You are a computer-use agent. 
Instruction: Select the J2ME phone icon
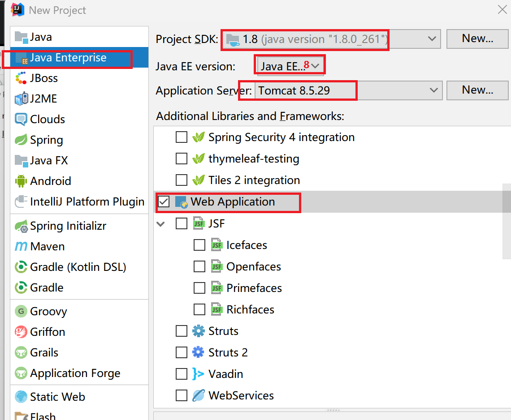(22, 99)
